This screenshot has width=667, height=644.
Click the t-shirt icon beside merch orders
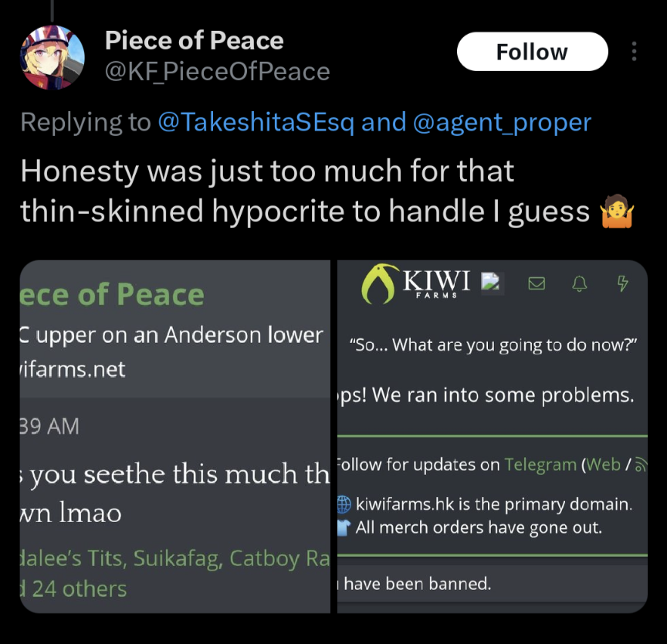pyautogui.click(x=344, y=528)
